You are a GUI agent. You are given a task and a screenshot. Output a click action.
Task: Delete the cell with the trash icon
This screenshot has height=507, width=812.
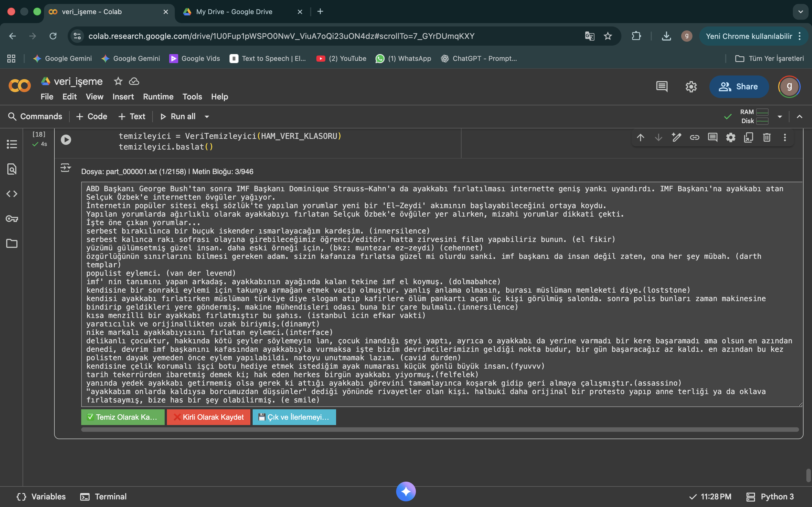tap(767, 137)
